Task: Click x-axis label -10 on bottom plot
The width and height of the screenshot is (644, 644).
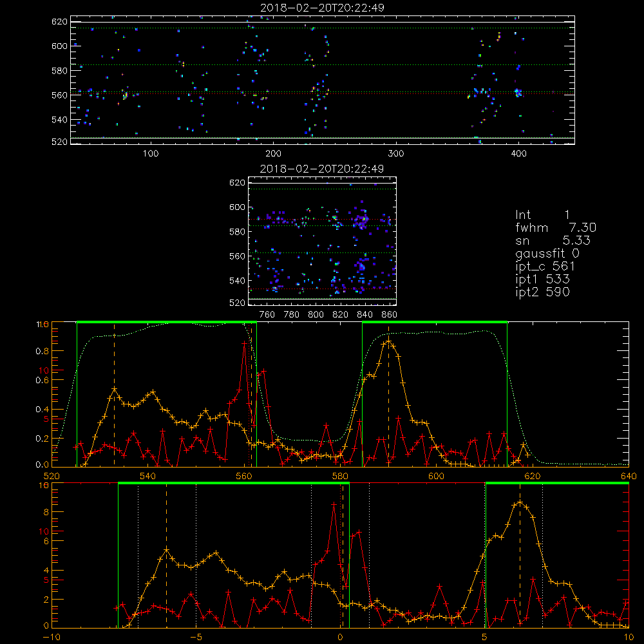Action: (52, 637)
